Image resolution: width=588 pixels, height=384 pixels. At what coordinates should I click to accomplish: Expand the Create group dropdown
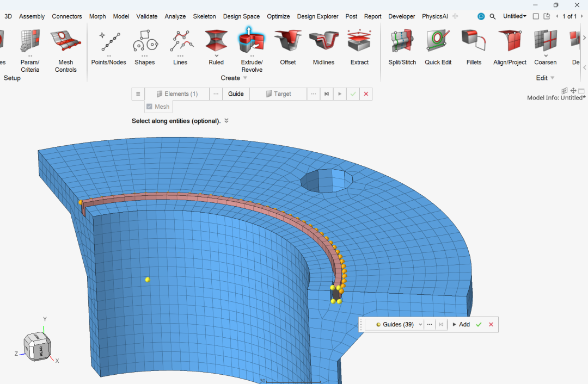tap(245, 78)
